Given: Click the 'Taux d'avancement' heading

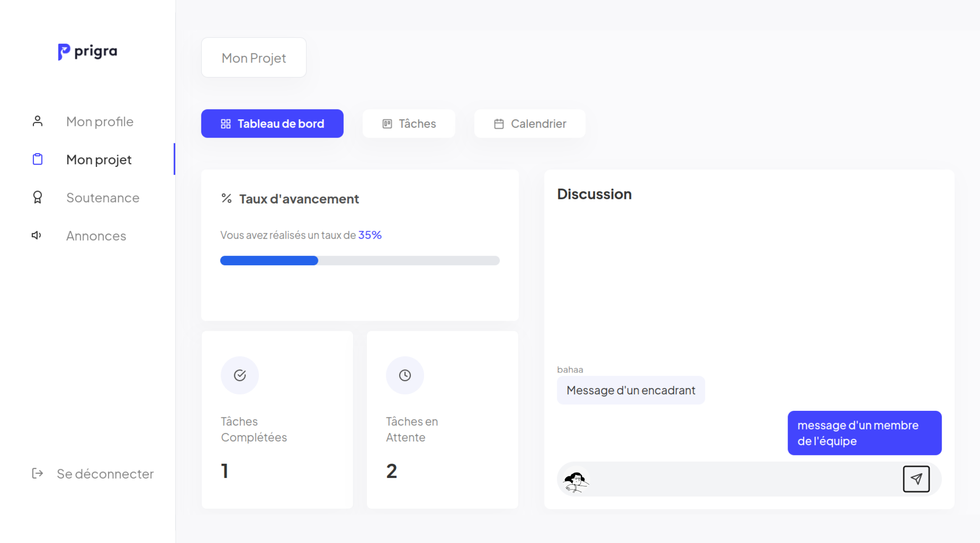Looking at the screenshot, I should pos(299,199).
